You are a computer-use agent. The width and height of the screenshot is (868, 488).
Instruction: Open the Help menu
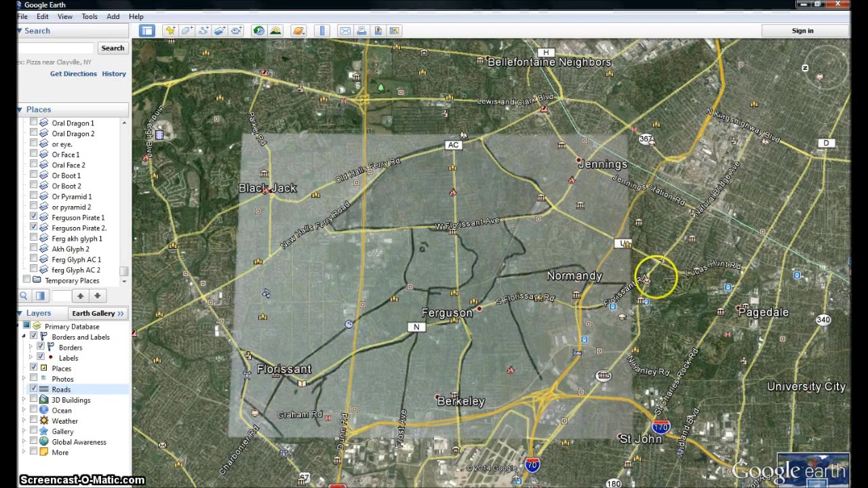pyautogui.click(x=136, y=16)
